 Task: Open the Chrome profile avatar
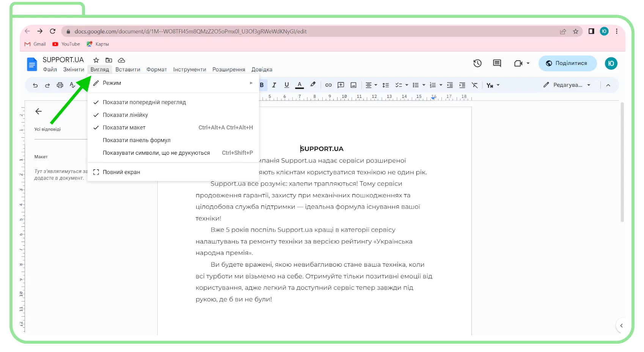point(604,31)
